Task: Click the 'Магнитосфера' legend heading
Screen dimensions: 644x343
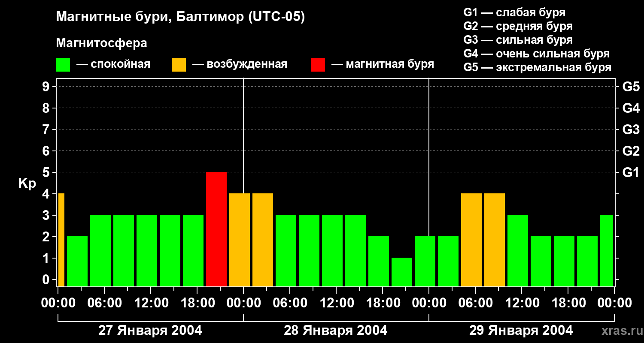Action: (101, 43)
